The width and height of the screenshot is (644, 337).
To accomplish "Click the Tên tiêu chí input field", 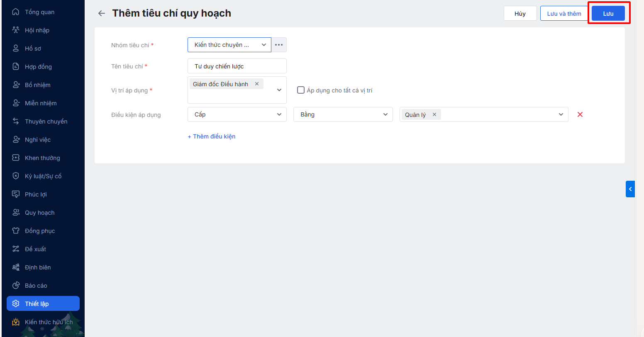I will [x=237, y=66].
